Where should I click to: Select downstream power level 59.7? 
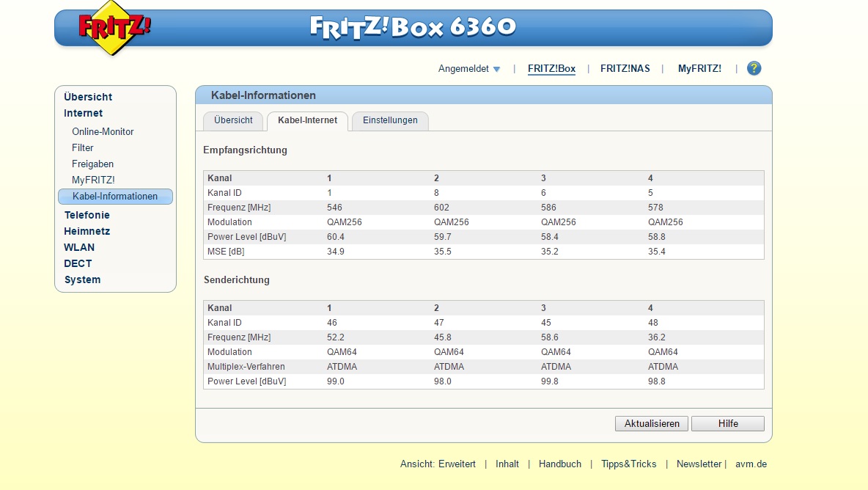coord(442,237)
